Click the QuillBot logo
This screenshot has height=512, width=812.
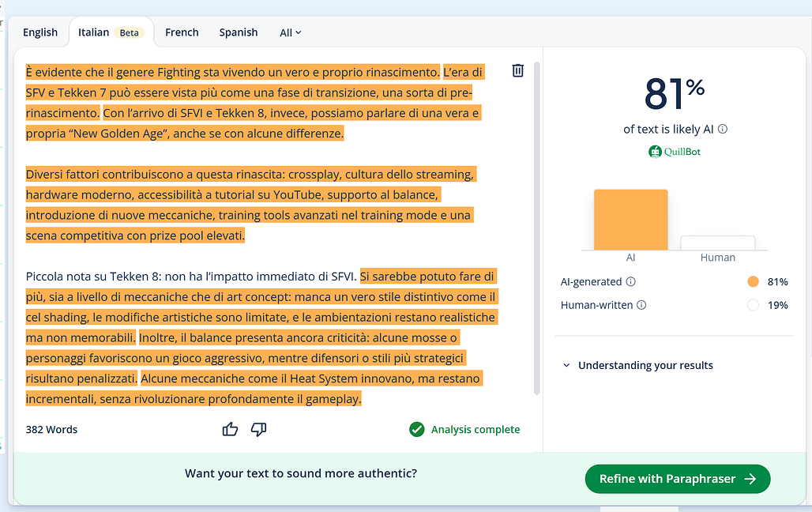pos(675,152)
